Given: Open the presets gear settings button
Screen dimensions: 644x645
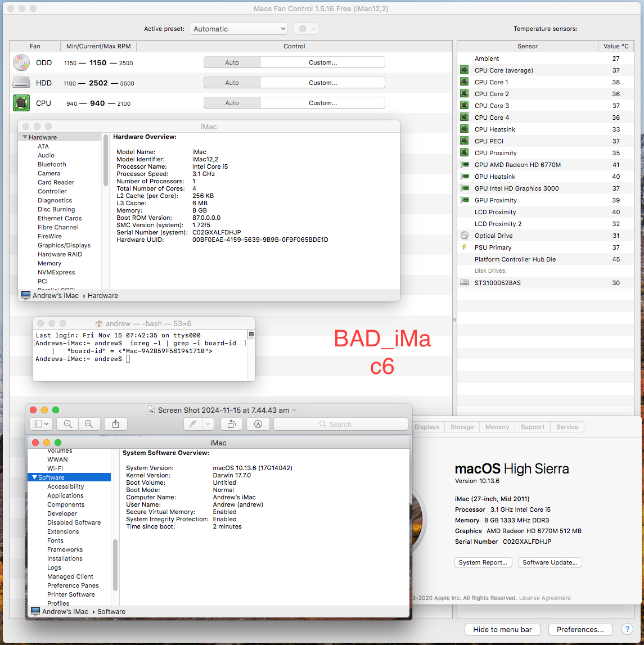Looking at the screenshot, I should point(306,29).
